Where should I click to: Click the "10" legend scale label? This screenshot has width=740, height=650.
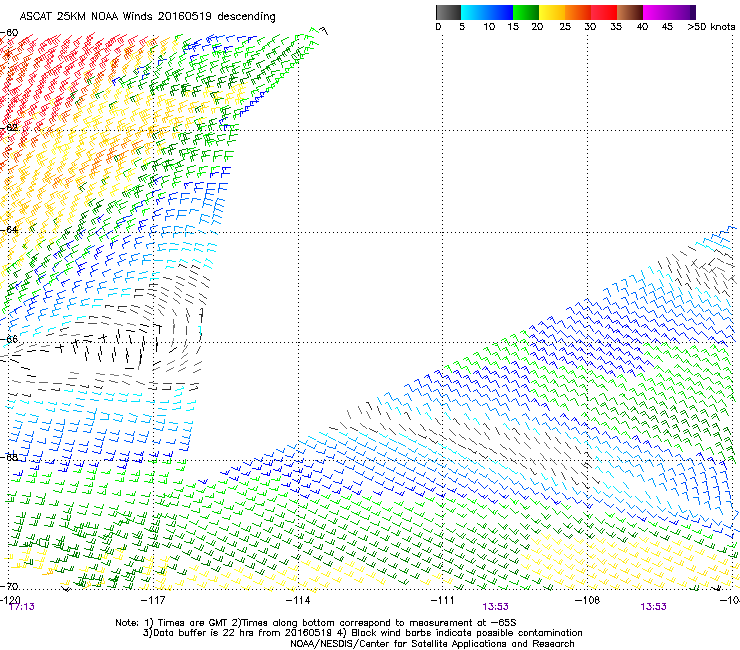pyautogui.click(x=489, y=27)
